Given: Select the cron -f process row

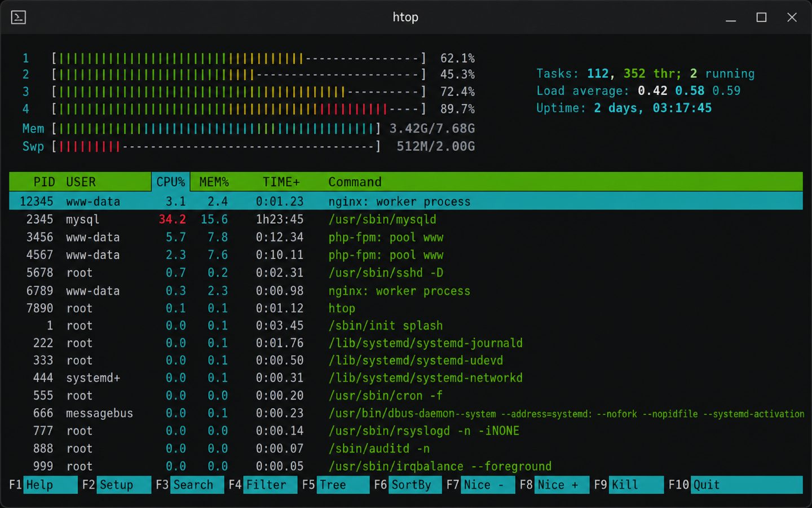Looking at the screenshot, I should point(406,396).
